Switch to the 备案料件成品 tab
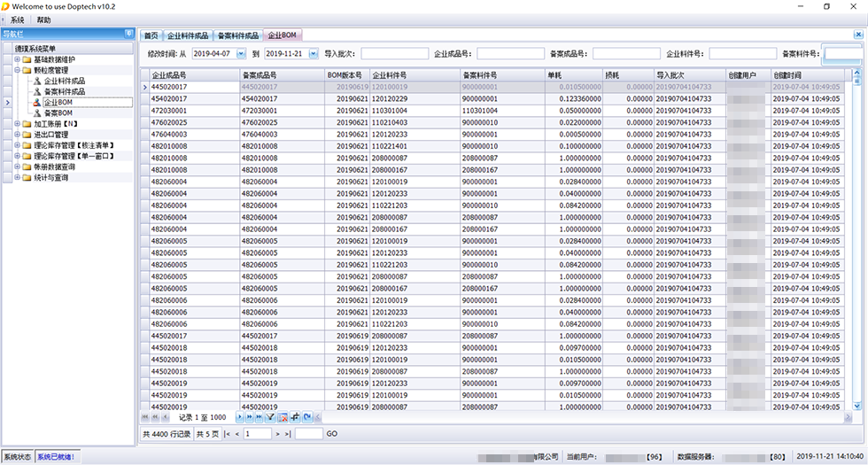This screenshot has width=868, height=465. tap(238, 35)
